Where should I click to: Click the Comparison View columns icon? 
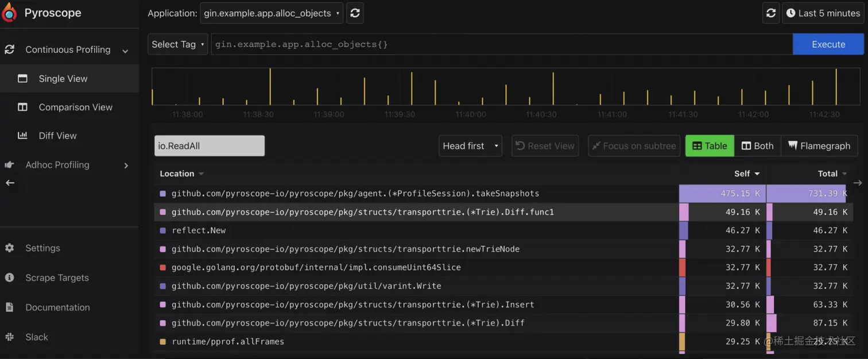22,107
